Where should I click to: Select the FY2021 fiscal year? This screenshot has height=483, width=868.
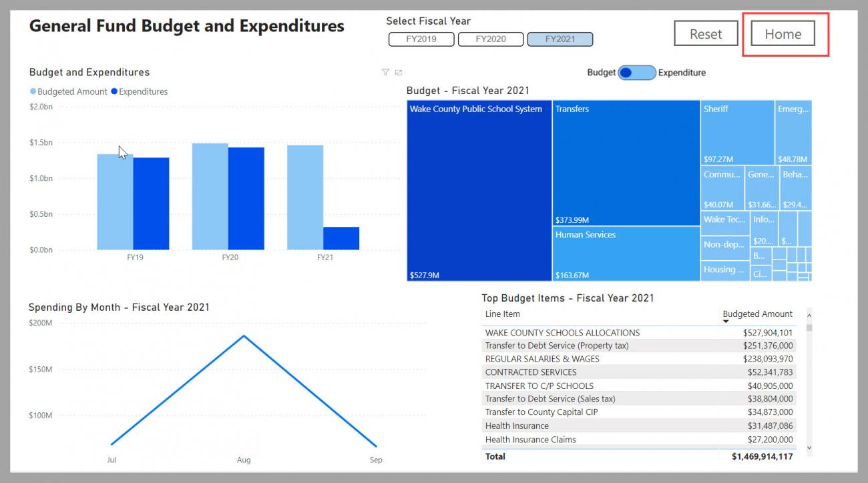point(560,39)
